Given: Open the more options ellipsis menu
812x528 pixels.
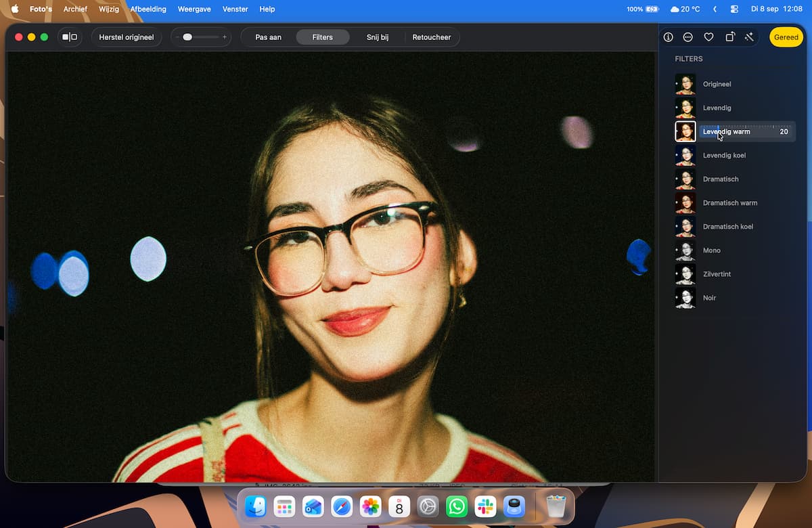Looking at the screenshot, I should 688,37.
